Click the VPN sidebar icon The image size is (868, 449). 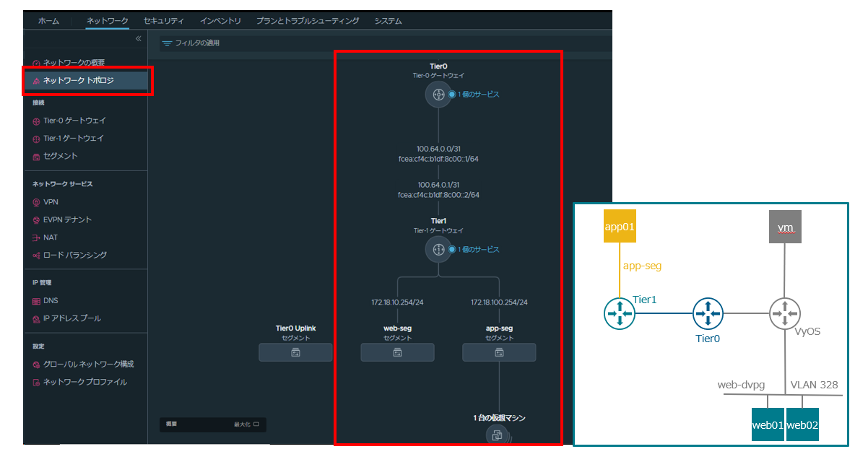pos(36,203)
